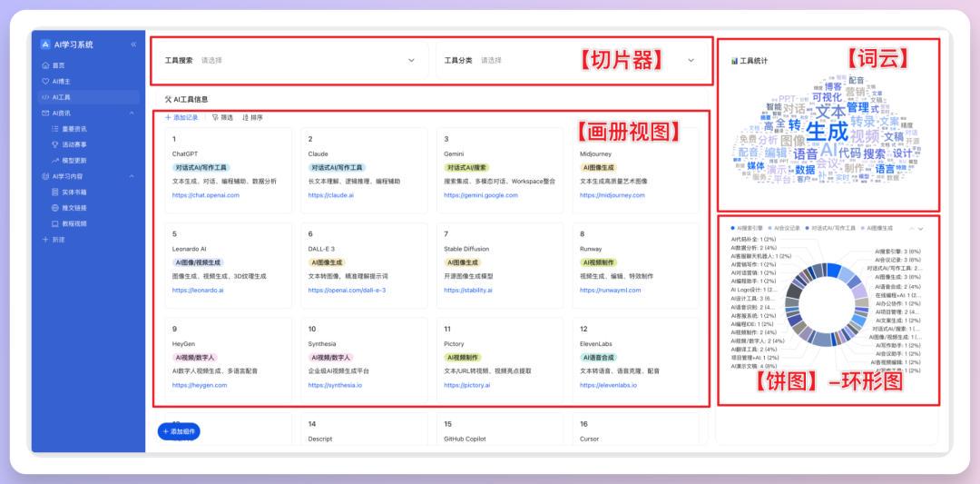Click the home icon beside 首页
The image size is (980, 484).
(x=45, y=65)
